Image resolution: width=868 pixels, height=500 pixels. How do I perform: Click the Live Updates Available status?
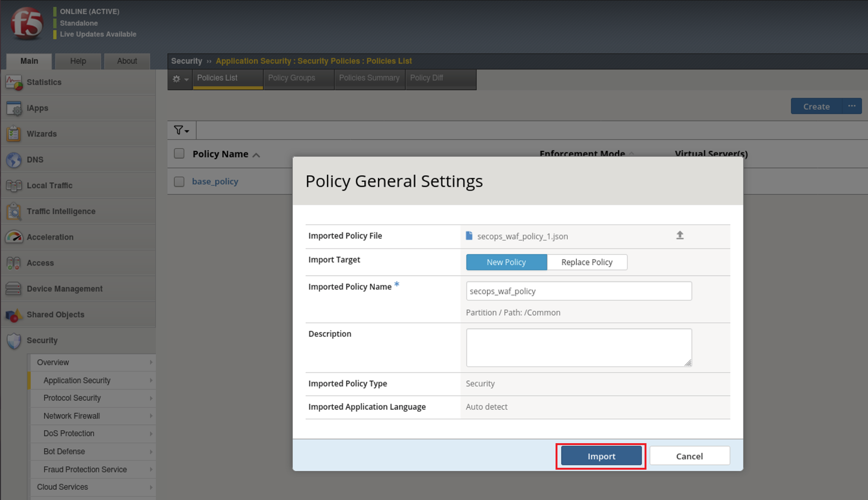click(98, 34)
